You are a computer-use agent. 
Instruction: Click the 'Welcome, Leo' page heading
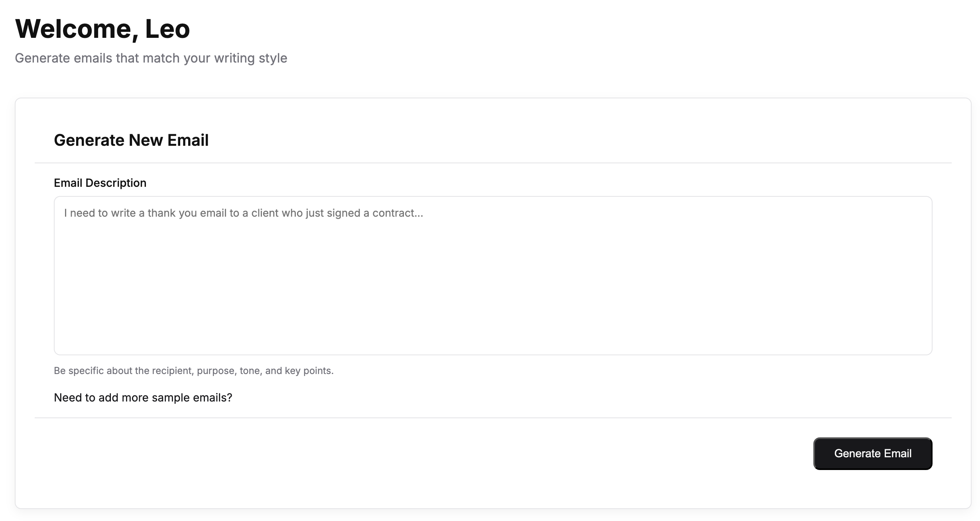(x=102, y=29)
